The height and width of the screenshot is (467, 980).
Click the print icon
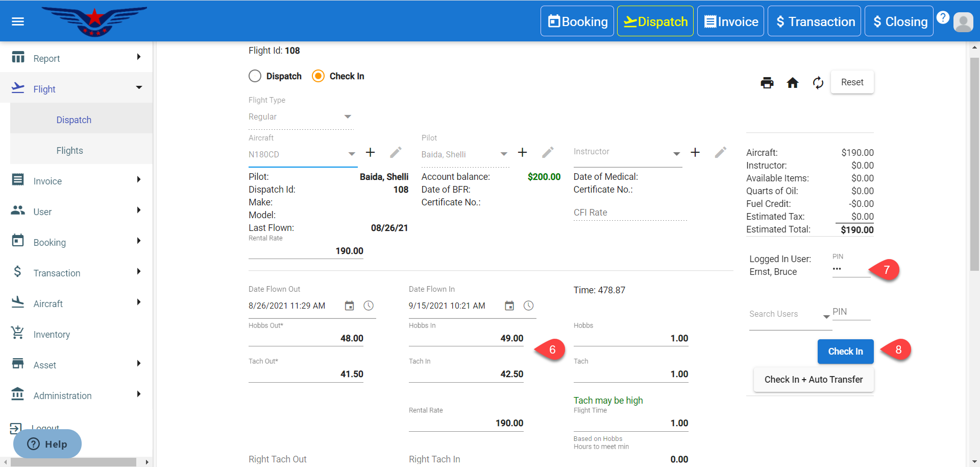click(x=767, y=83)
